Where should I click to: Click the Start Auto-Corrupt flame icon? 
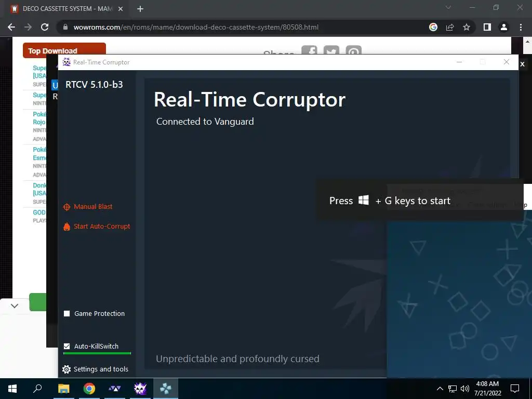coord(67,227)
